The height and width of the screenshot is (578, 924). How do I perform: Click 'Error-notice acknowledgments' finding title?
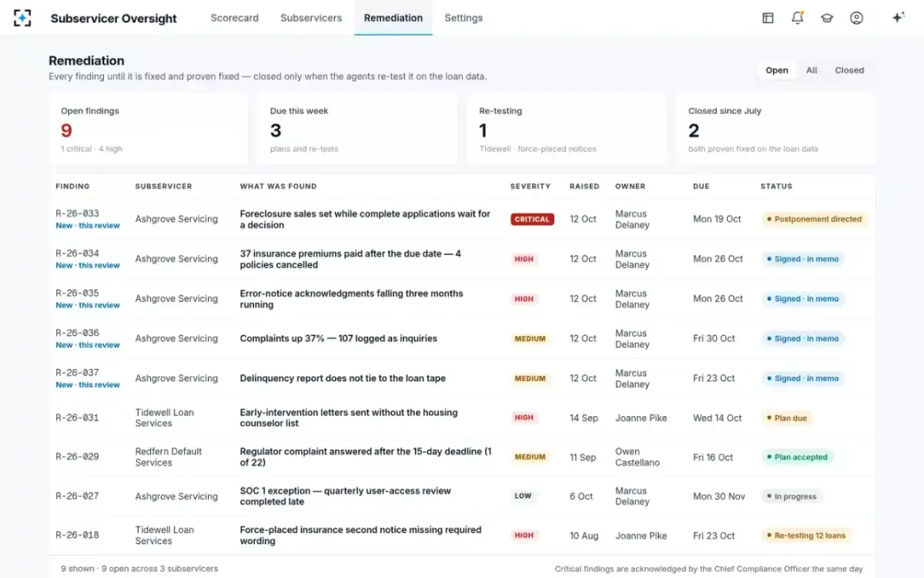tap(351, 299)
